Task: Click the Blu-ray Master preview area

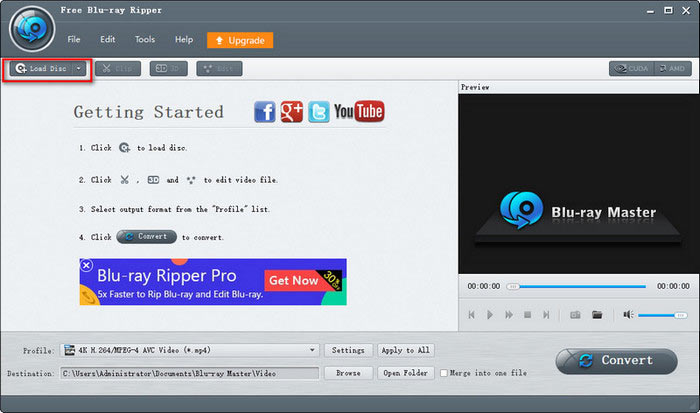Action: 579,184
